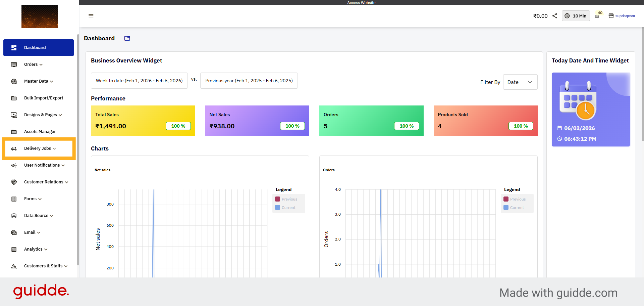Click the Assets Manager sidebar icon
Viewport: 644px width, 306px height.
coord(14,132)
